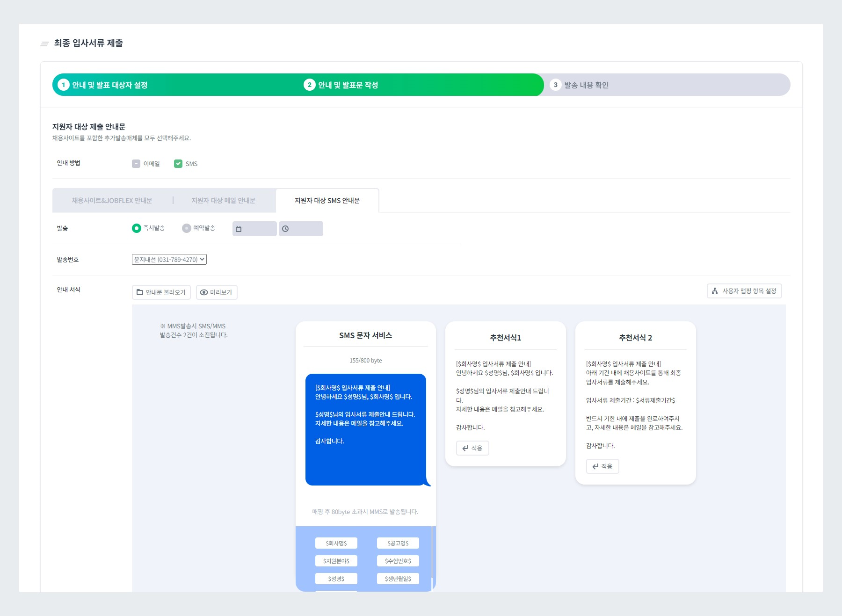Image resolution: width=842 pixels, height=616 pixels.
Task: Insert the $수험번호$ variable tag
Action: pyautogui.click(x=398, y=561)
